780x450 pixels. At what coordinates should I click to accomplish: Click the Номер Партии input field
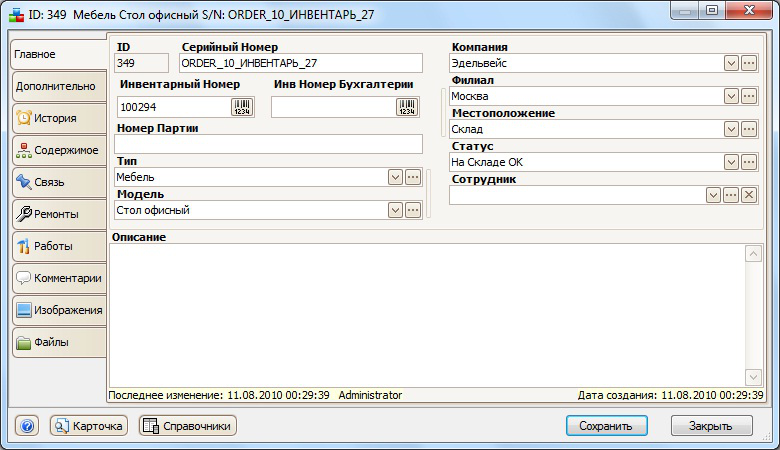pyautogui.click(x=269, y=144)
